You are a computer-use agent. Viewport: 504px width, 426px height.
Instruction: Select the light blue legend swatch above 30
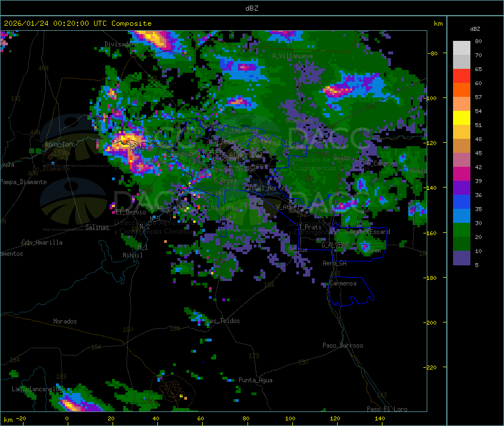461,216
